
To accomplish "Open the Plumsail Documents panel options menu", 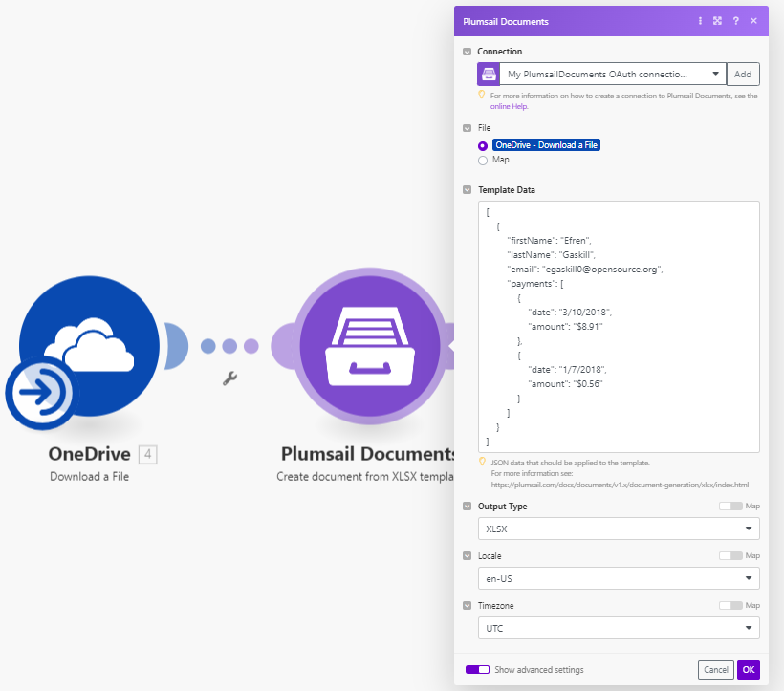I will (x=700, y=21).
